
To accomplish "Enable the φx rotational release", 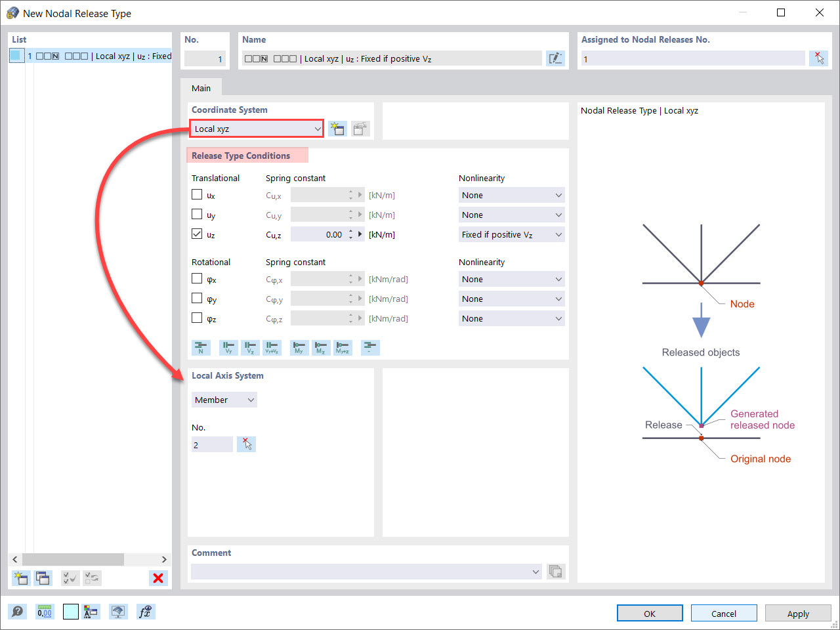I will (x=196, y=278).
